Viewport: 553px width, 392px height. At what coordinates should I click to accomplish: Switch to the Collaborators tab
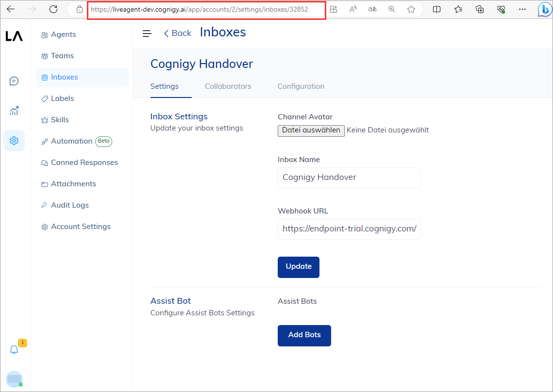(228, 86)
